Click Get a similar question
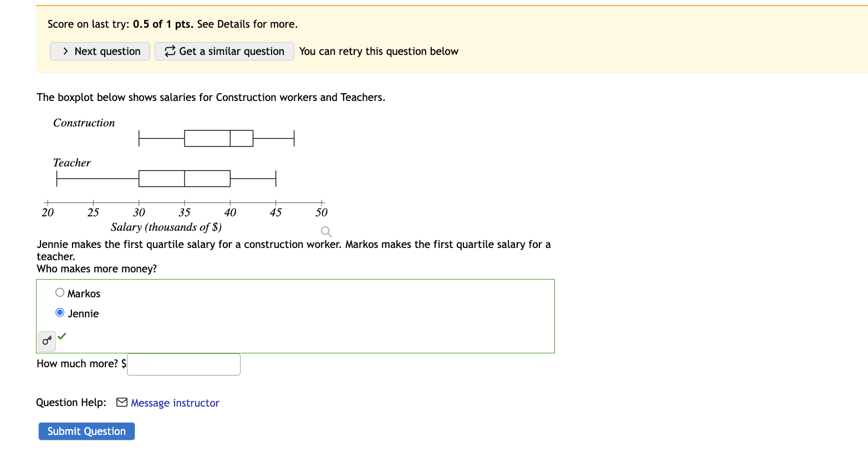 (x=224, y=51)
